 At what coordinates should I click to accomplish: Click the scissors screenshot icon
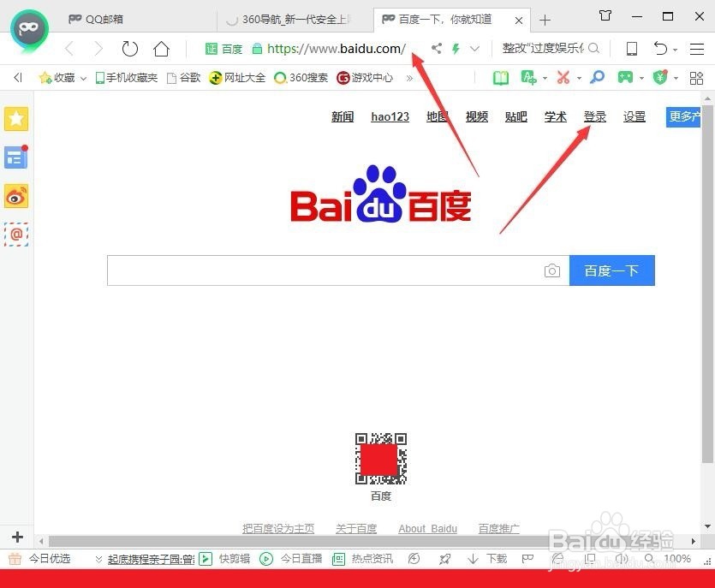pos(563,78)
